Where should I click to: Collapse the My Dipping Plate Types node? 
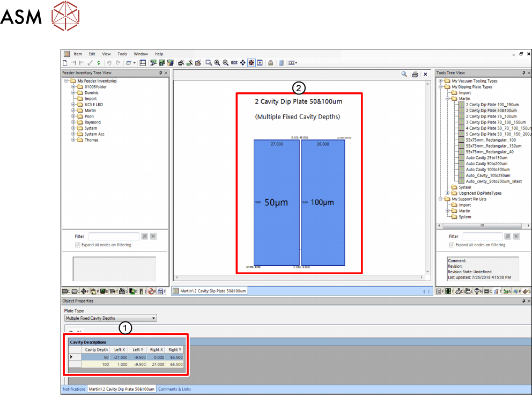tap(440, 86)
